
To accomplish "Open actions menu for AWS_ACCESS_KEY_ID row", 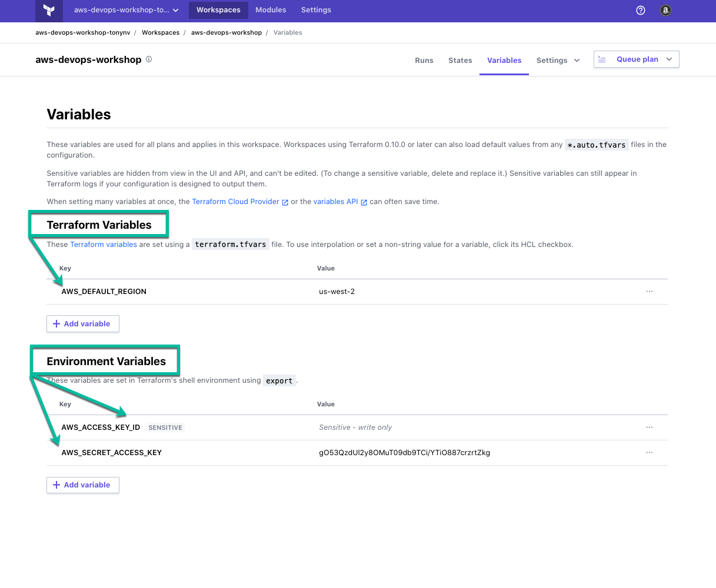I will 649,427.
